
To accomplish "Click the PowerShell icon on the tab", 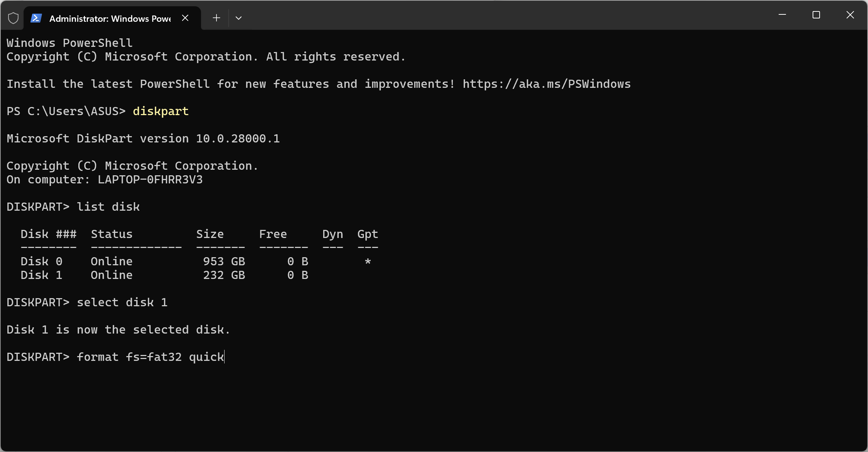I will tap(36, 18).
